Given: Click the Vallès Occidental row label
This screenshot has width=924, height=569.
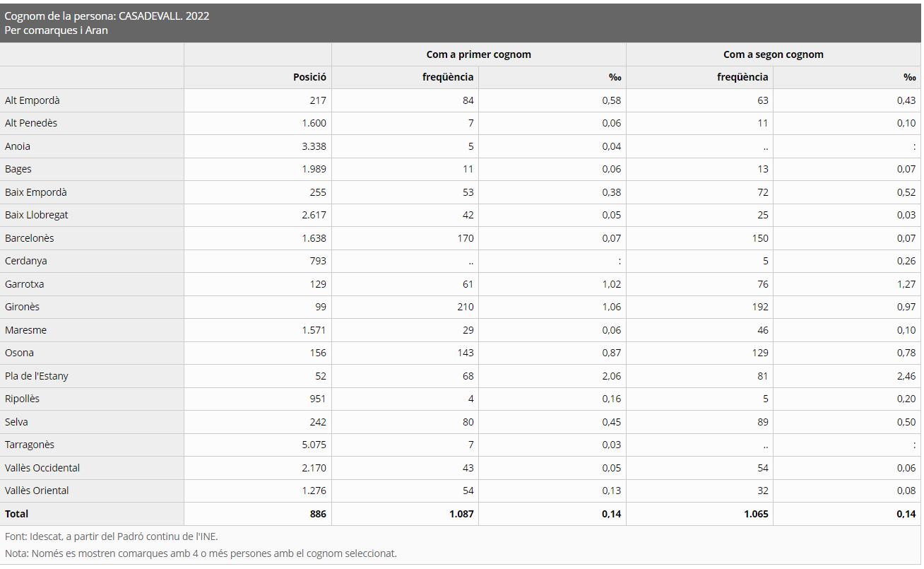Looking at the screenshot, I should point(42,468).
